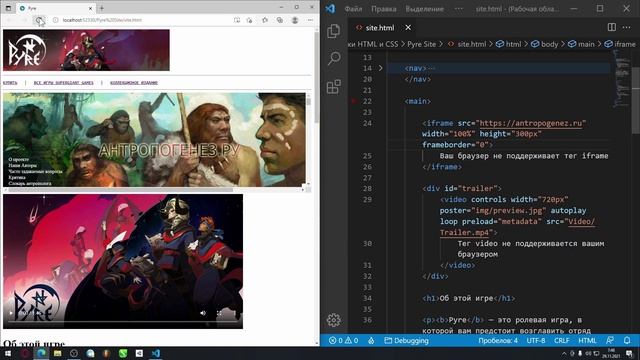Open the tab actions menu in Edge
Image resolution: width=640 pixels, height=360 pixels.
(x=8, y=8)
